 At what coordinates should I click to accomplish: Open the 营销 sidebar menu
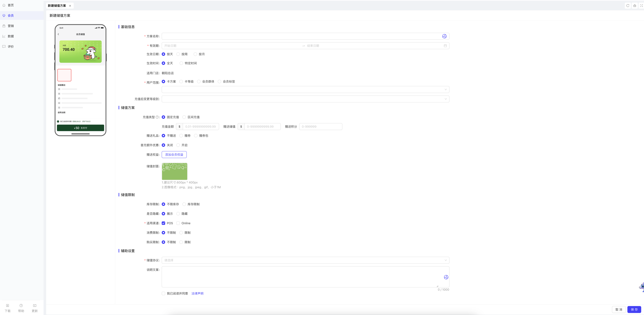(11, 26)
